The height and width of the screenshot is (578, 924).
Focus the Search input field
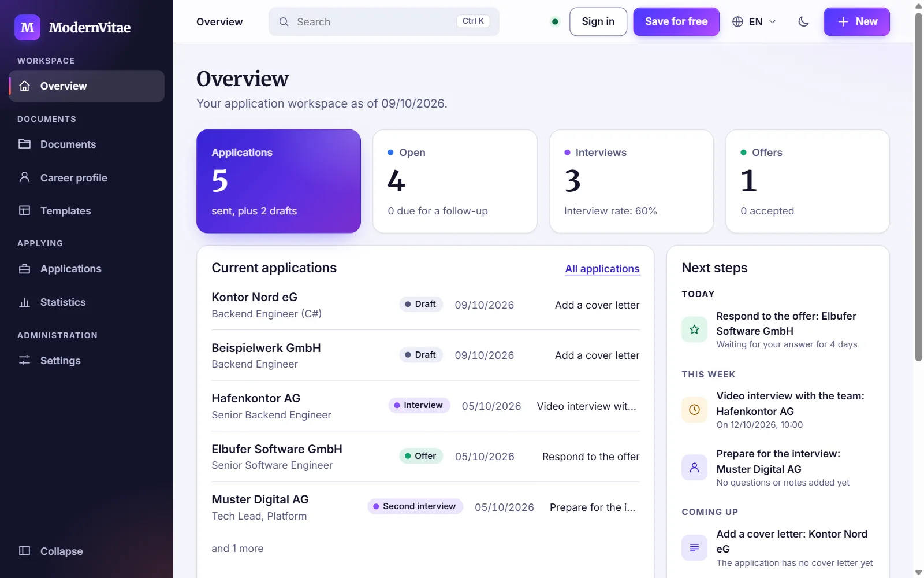pyautogui.click(x=384, y=22)
